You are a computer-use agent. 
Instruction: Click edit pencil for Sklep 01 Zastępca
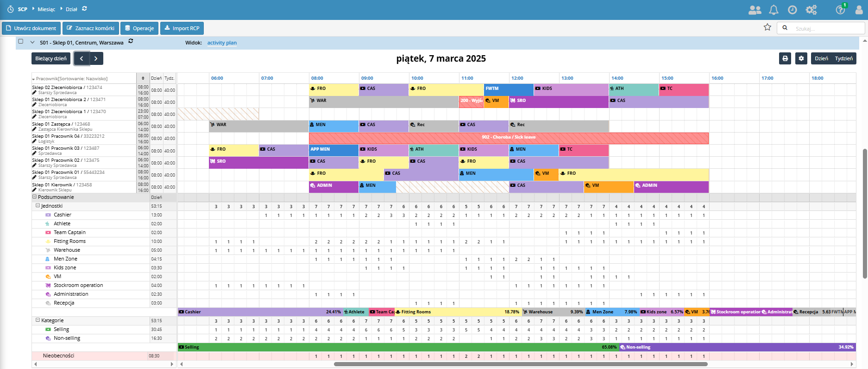pyautogui.click(x=34, y=129)
